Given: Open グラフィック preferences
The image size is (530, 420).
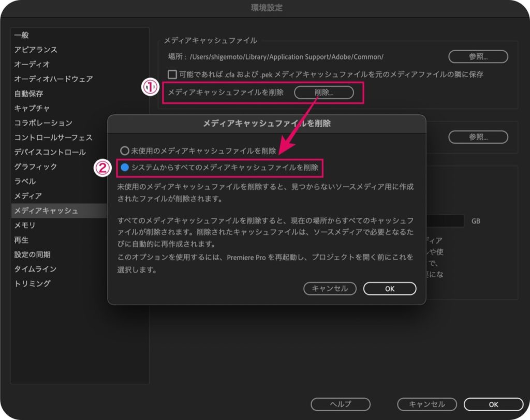Looking at the screenshot, I should pos(36,167).
